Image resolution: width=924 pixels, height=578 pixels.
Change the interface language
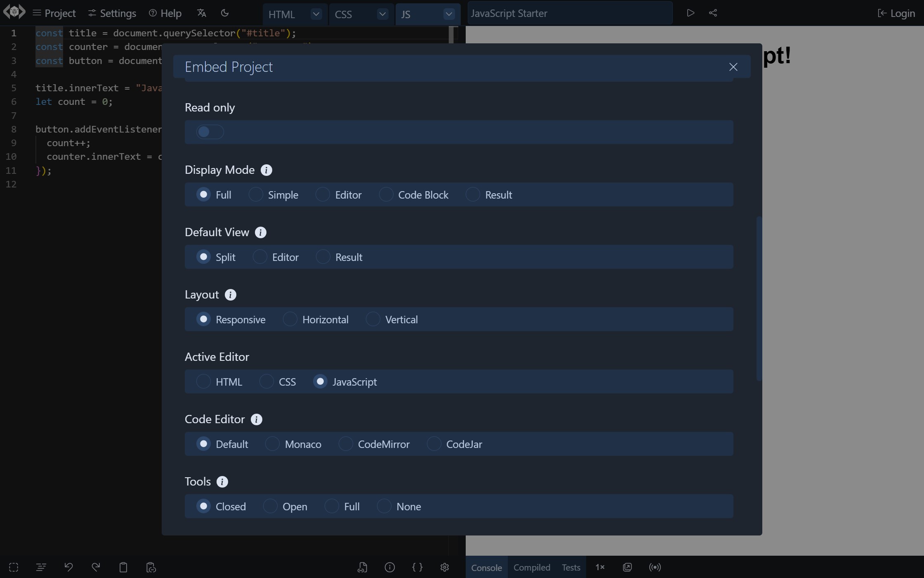201,13
